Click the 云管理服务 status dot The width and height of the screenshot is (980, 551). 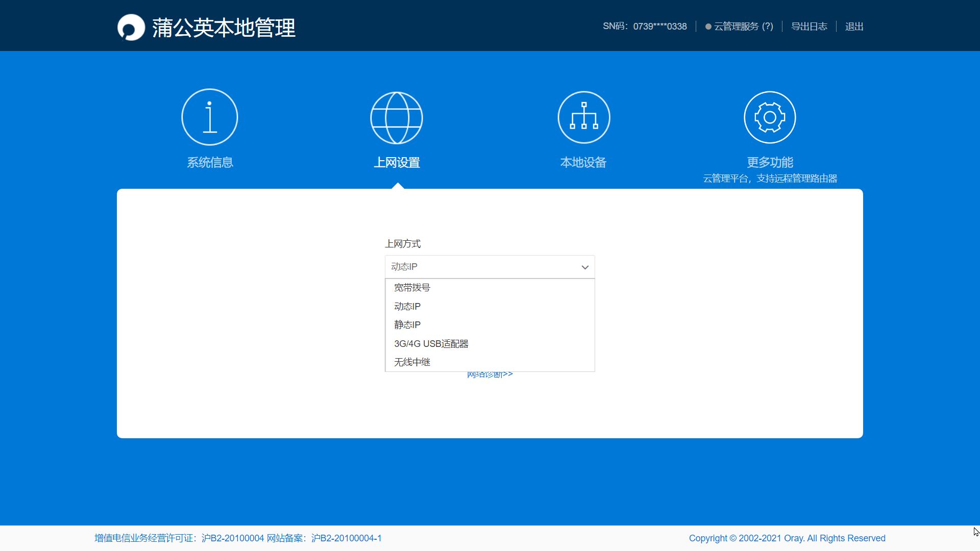click(708, 27)
